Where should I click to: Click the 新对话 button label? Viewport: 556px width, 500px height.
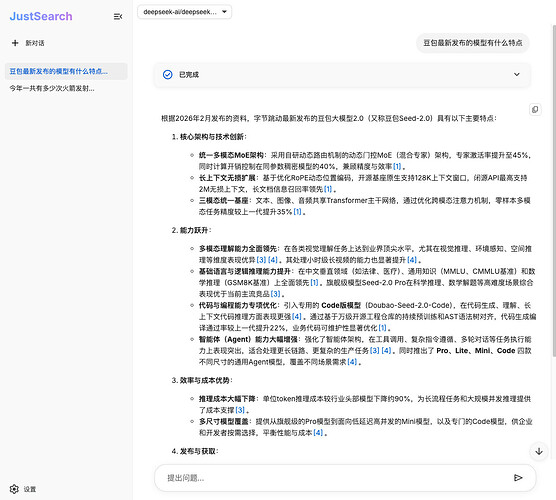point(35,43)
